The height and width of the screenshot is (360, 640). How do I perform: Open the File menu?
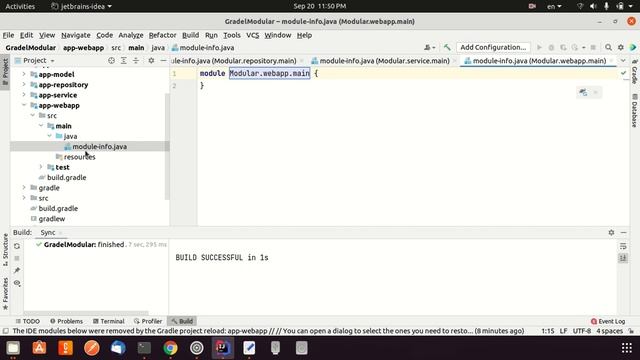tap(8, 35)
